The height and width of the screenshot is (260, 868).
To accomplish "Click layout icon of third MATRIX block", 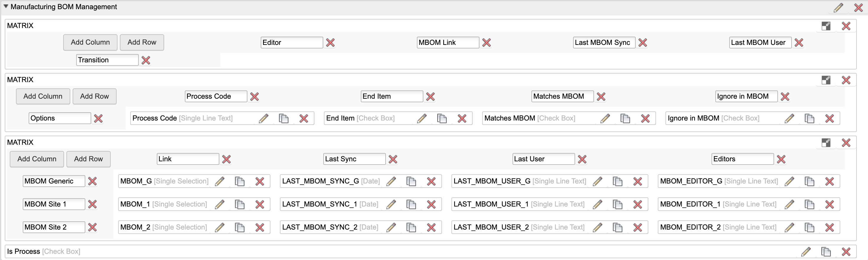I will [826, 143].
